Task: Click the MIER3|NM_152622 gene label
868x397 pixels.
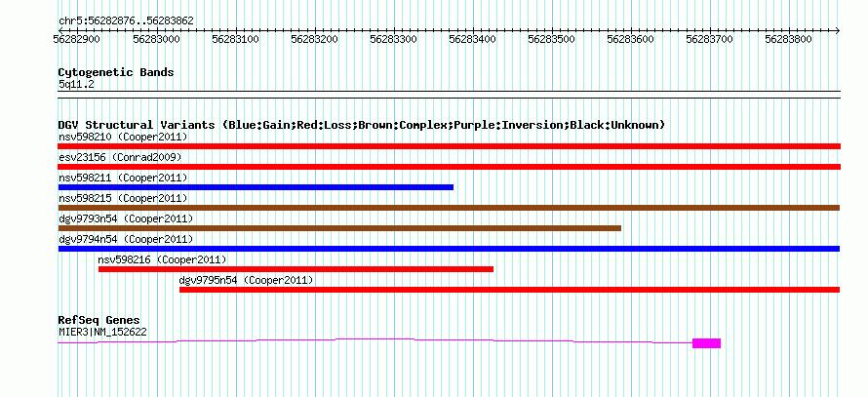Action: [x=102, y=333]
